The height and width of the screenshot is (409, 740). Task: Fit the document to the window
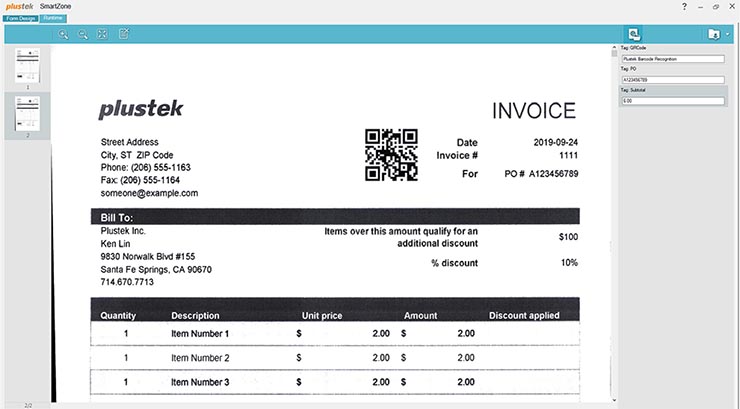(x=102, y=34)
